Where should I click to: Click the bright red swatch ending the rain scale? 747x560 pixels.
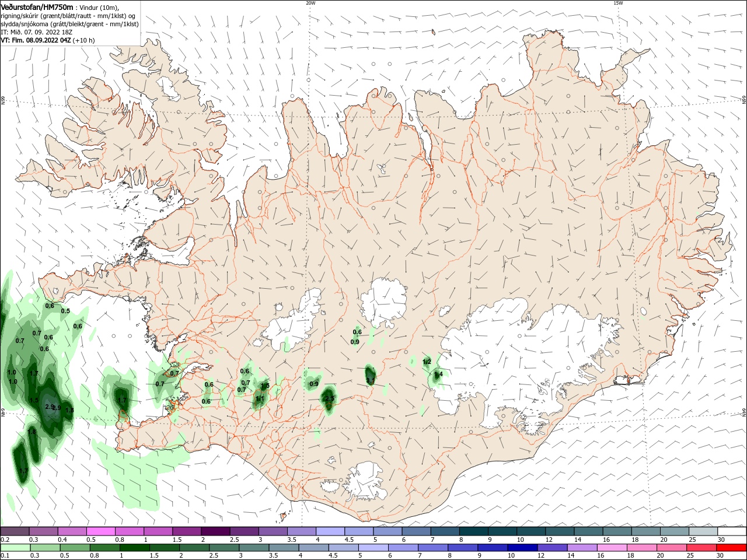732,548
